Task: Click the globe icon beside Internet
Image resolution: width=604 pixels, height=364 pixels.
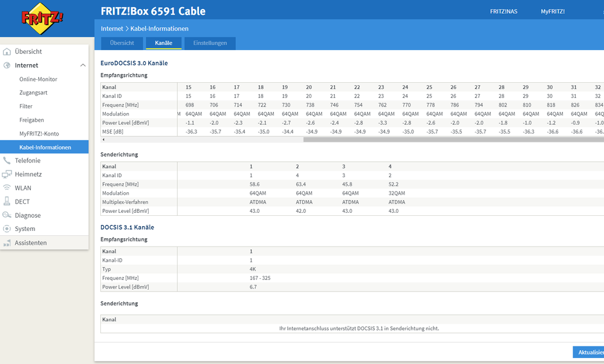Action: point(7,65)
